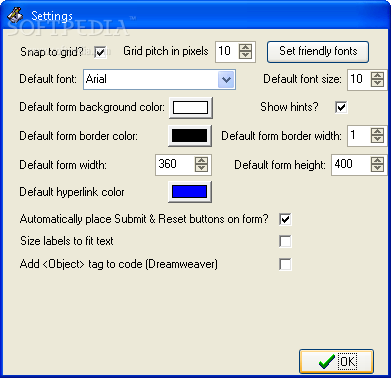The image size is (391, 378).
Task: Disable automatic Submit & Reset button placement
Action: tap(285, 219)
